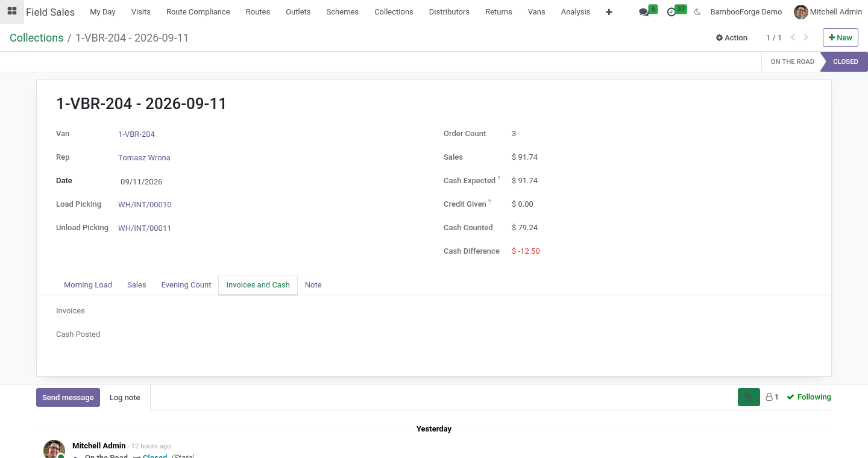Open the Returns menu
Viewport: 868px width, 458px height.
point(498,12)
